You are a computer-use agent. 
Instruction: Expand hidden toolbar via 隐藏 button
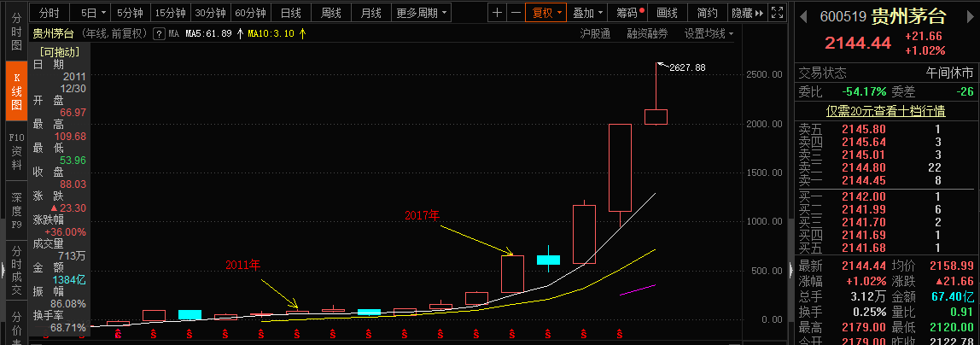(747, 13)
